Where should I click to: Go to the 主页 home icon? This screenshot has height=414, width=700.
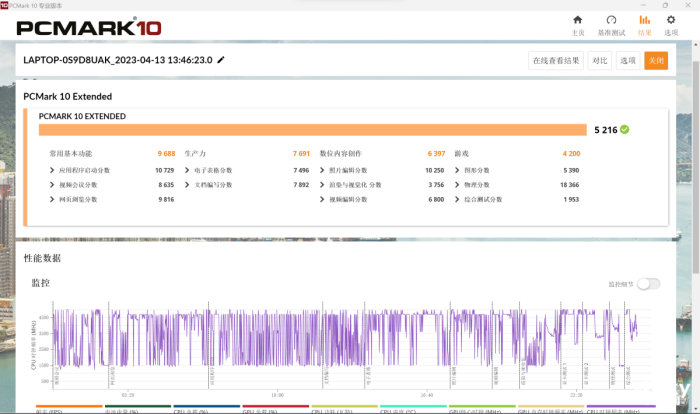(577, 20)
